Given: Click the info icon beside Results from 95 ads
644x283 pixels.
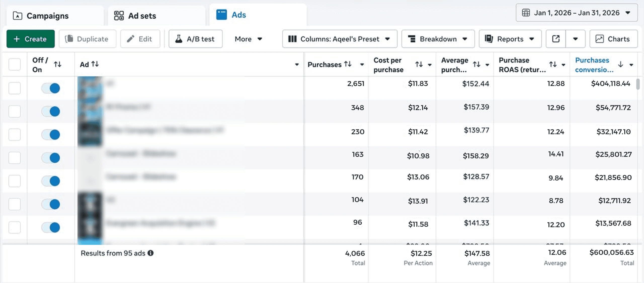Looking at the screenshot, I should [x=151, y=253].
